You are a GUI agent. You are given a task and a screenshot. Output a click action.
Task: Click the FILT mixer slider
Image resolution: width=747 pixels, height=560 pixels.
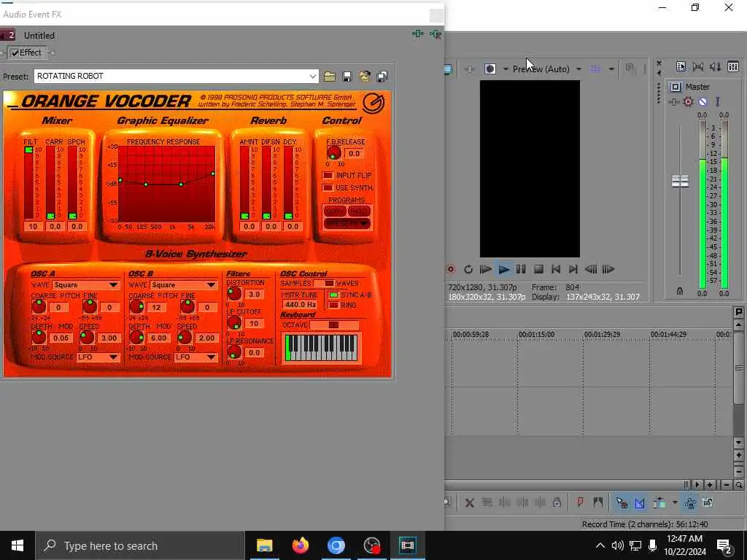(28, 183)
